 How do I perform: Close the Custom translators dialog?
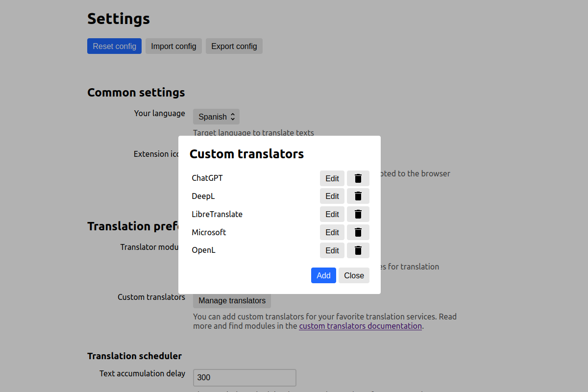(354, 275)
